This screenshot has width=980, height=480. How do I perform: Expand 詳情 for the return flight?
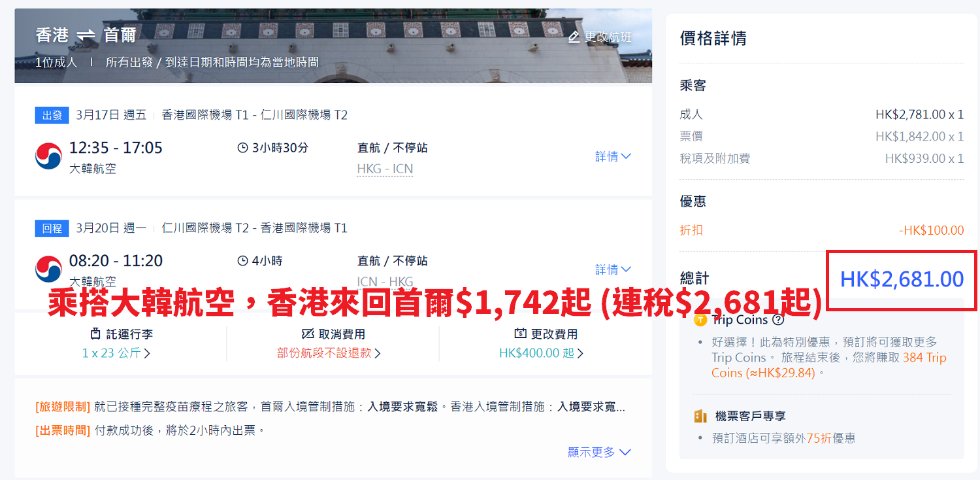[x=613, y=269]
